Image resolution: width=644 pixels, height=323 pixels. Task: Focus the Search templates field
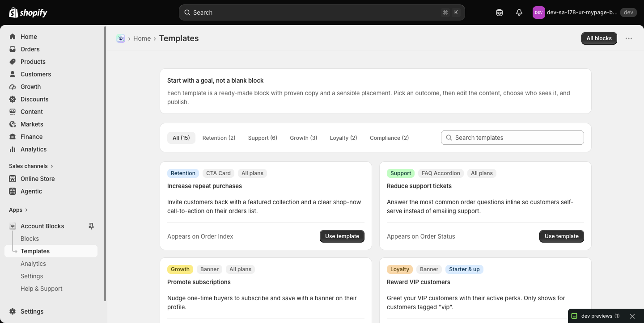pos(513,138)
